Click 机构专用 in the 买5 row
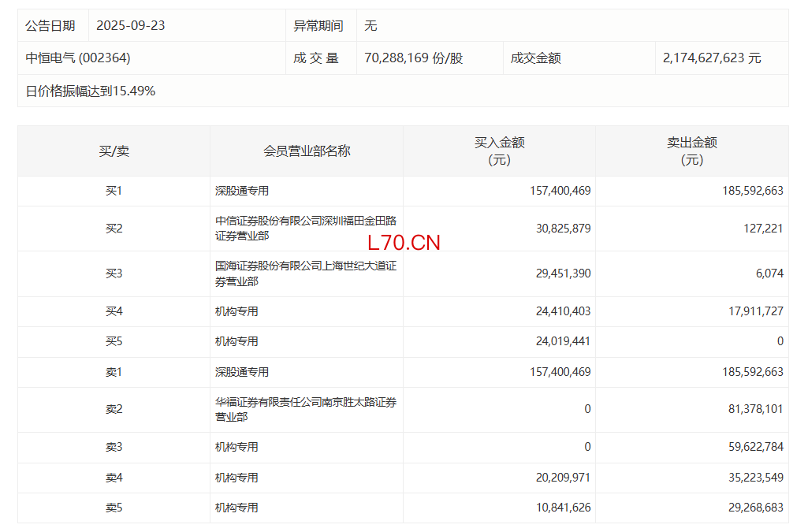The width and height of the screenshot is (808, 532). (236, 341)
